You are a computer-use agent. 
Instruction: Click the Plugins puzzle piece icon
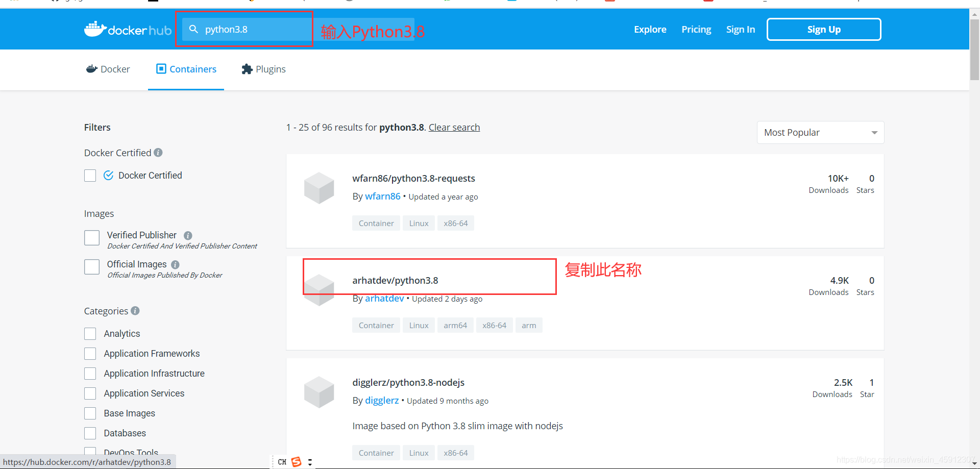coord(247,69)
